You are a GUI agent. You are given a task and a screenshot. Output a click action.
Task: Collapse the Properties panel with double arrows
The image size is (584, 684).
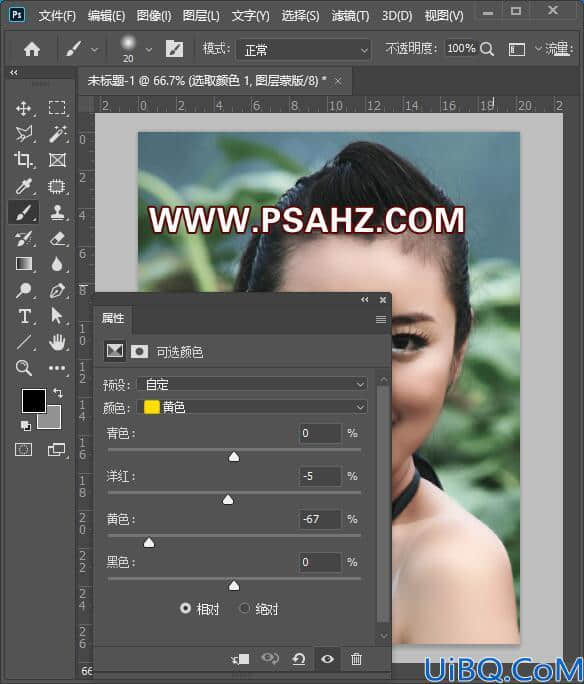[x=365, y=299]
